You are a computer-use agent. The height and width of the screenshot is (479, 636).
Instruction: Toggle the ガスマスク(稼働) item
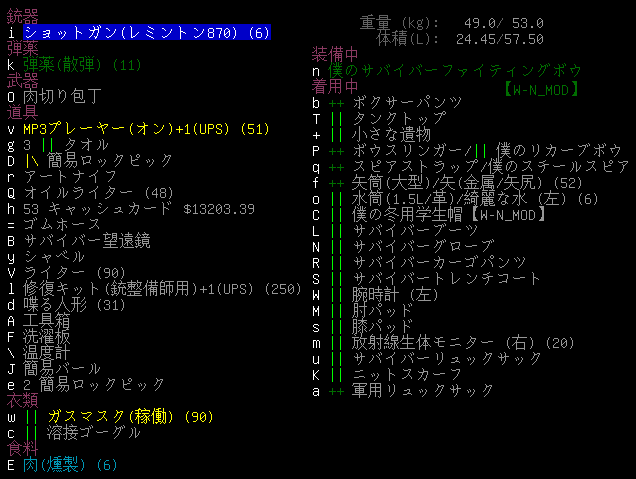pyautogui.click(x=117, y=416)
